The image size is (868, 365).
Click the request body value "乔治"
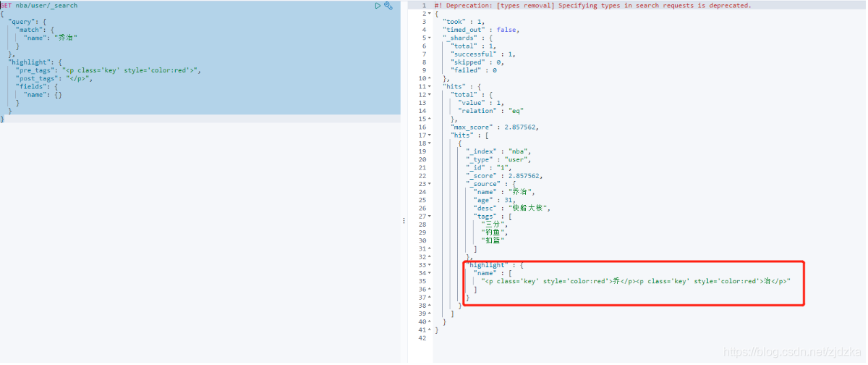coord(66,38)
